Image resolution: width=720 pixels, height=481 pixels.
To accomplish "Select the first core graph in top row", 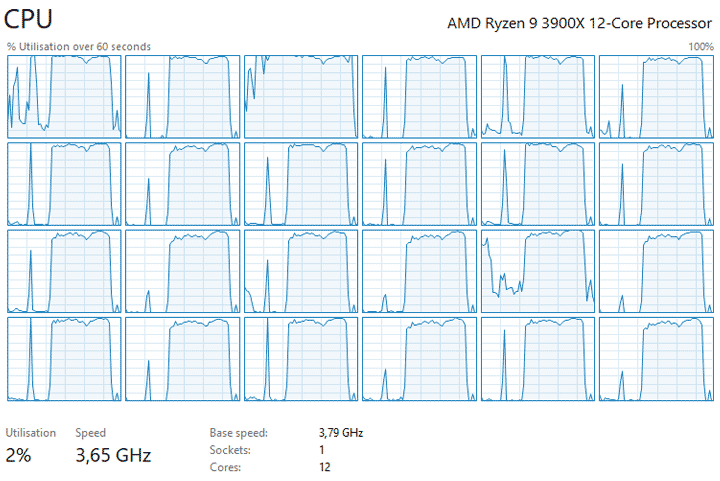I will click(64, 96).
